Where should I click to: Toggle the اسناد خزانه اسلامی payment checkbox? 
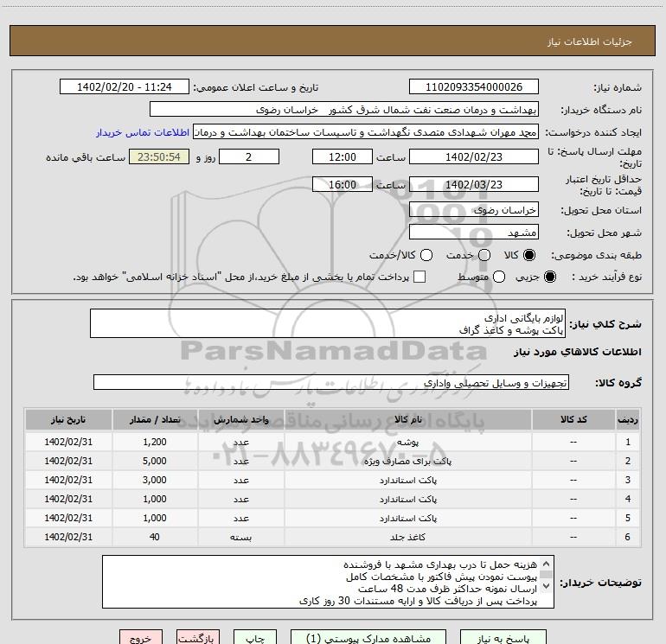tap(419, 277)
